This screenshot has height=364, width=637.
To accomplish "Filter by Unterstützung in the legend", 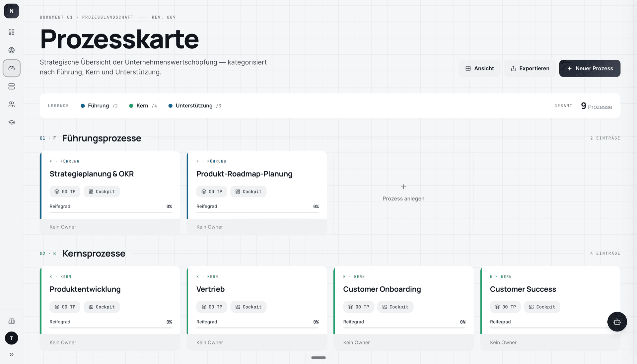I will click(x=195, y=106).
